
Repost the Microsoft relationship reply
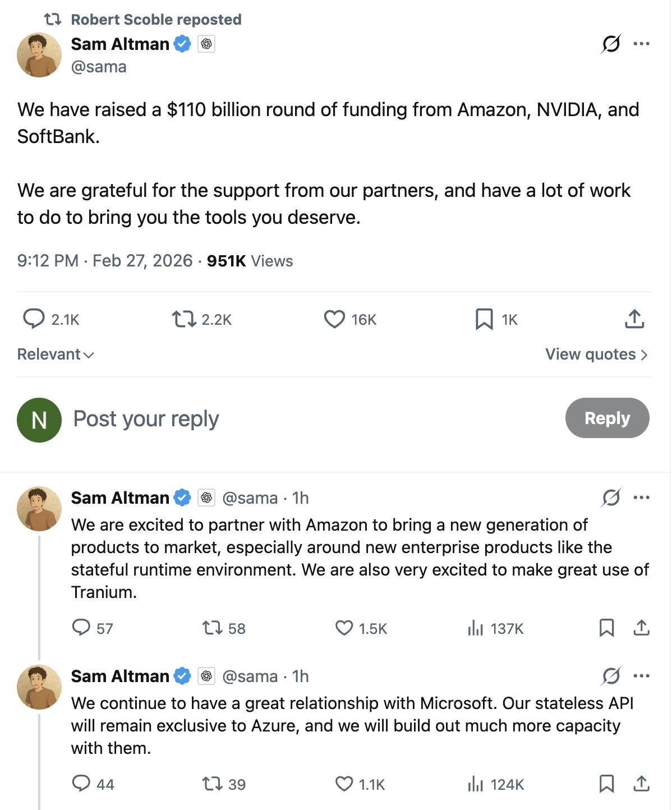click(212, 784)
